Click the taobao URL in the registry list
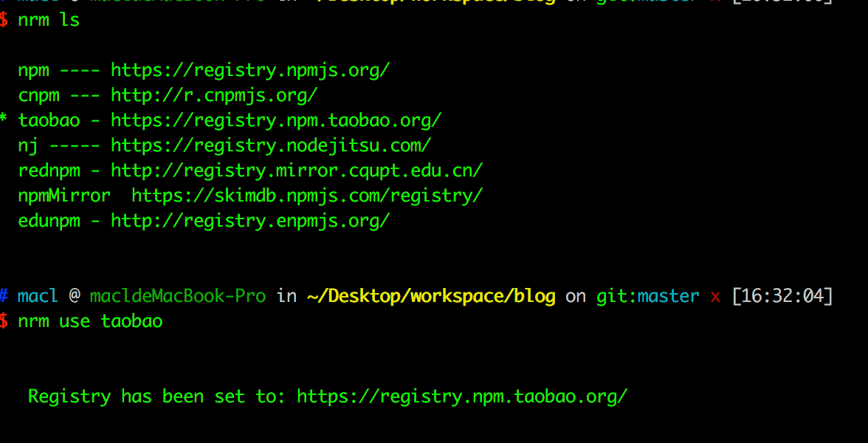The width and height of the screenshot is (868, 443). pos(276,120)
